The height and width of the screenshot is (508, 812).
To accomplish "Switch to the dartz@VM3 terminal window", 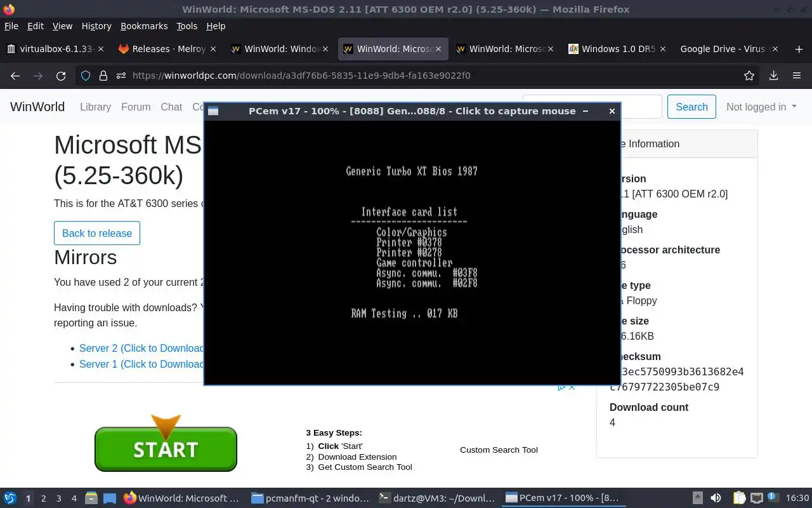I will point(437,498).
